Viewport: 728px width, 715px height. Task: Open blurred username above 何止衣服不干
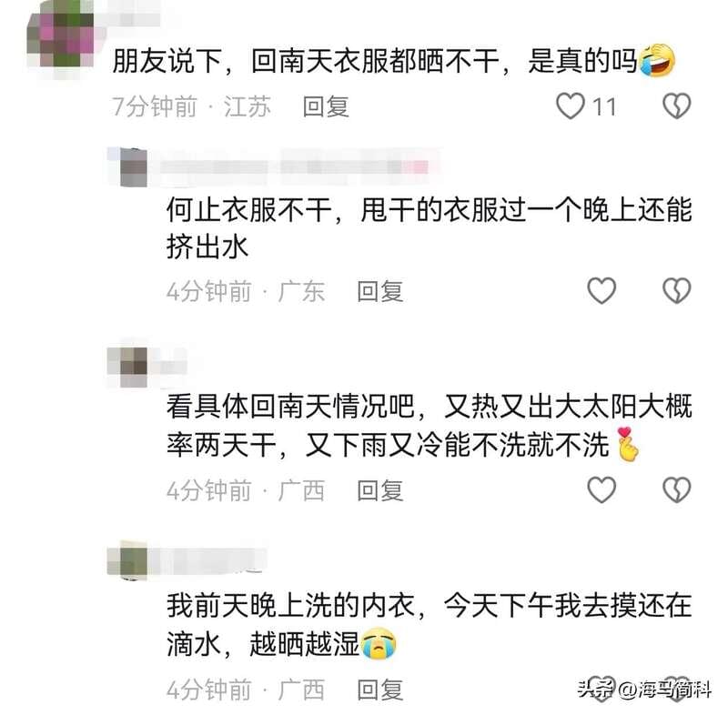(x=295, y=167)
